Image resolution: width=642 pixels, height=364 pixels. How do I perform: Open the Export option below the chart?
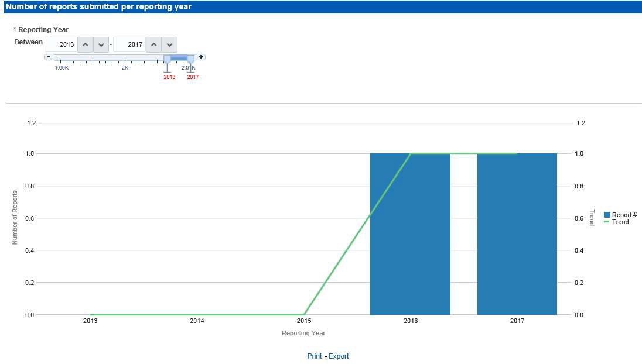(x=339, y=356)
